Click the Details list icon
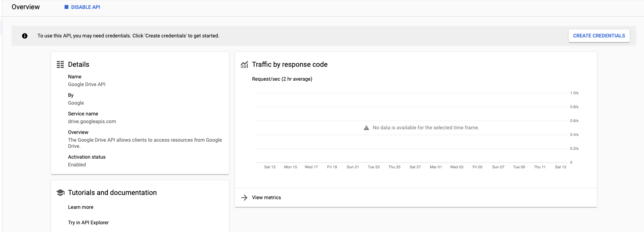This screenshot has height=232, width=644. 60,64
